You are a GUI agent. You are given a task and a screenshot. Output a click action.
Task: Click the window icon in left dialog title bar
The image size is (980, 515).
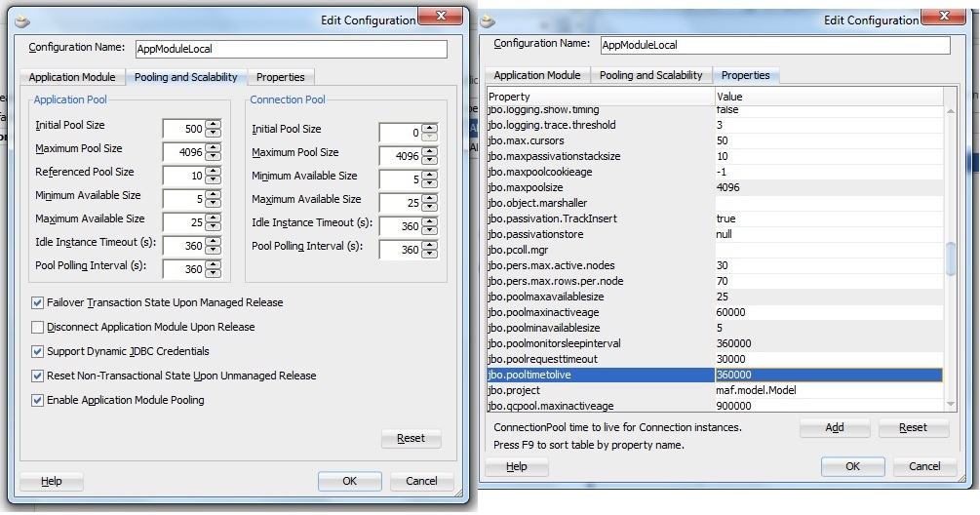pos(23,20)
